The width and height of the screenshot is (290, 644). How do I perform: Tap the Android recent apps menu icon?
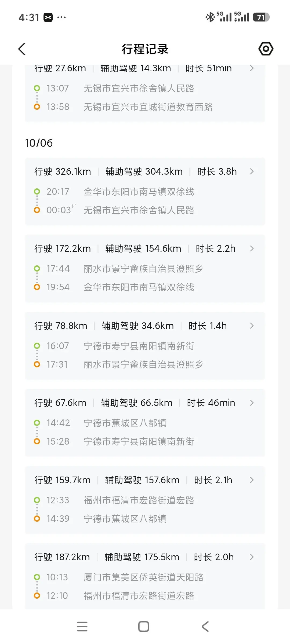(x=82, y=627)
